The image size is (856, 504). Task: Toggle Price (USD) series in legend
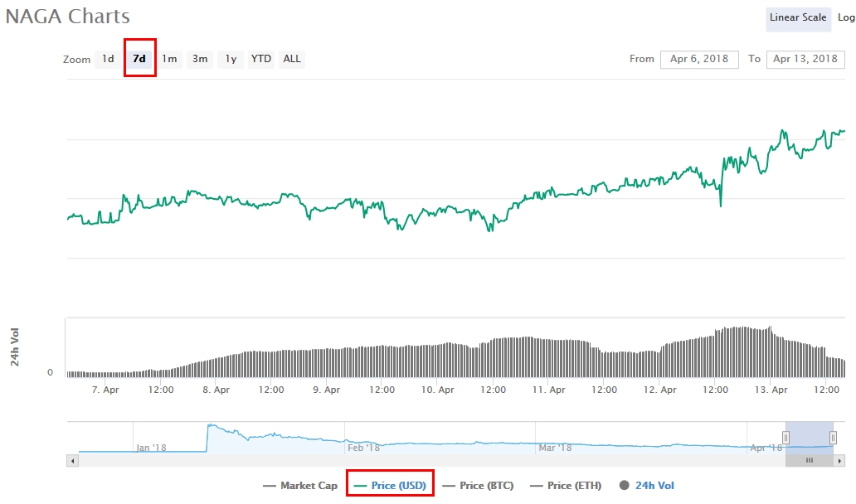(390, 486)
